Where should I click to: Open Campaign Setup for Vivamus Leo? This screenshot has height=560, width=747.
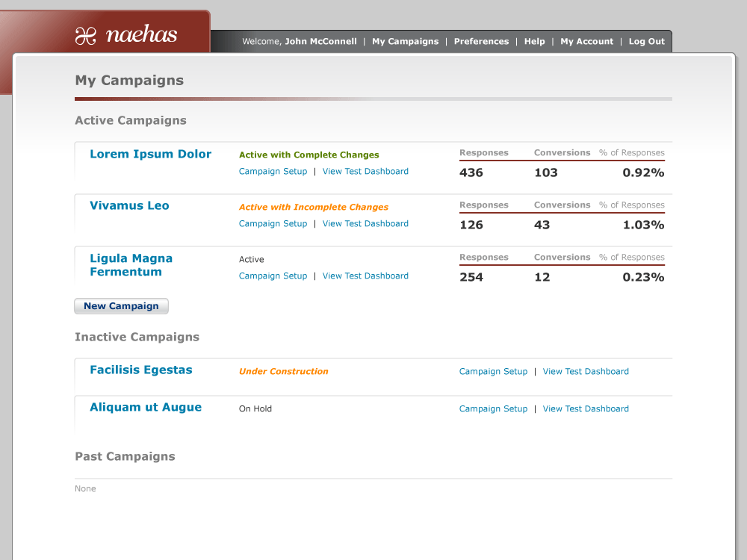(273, 224)
